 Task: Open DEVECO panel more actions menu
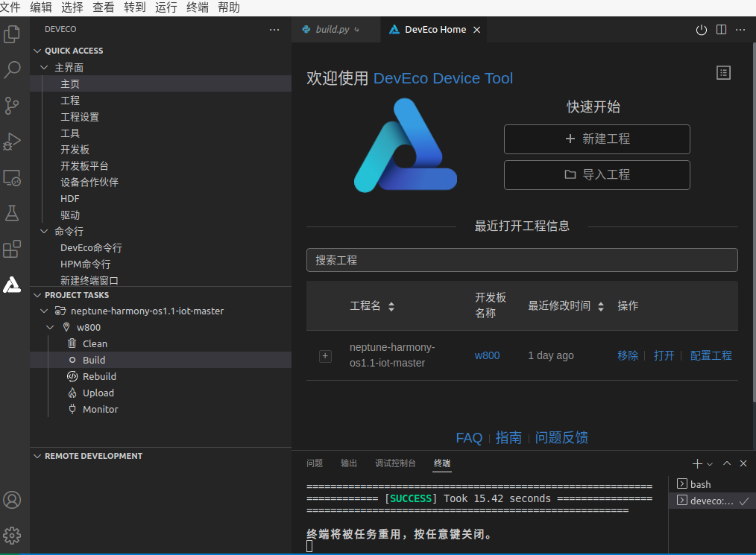(x=274, y=29)
